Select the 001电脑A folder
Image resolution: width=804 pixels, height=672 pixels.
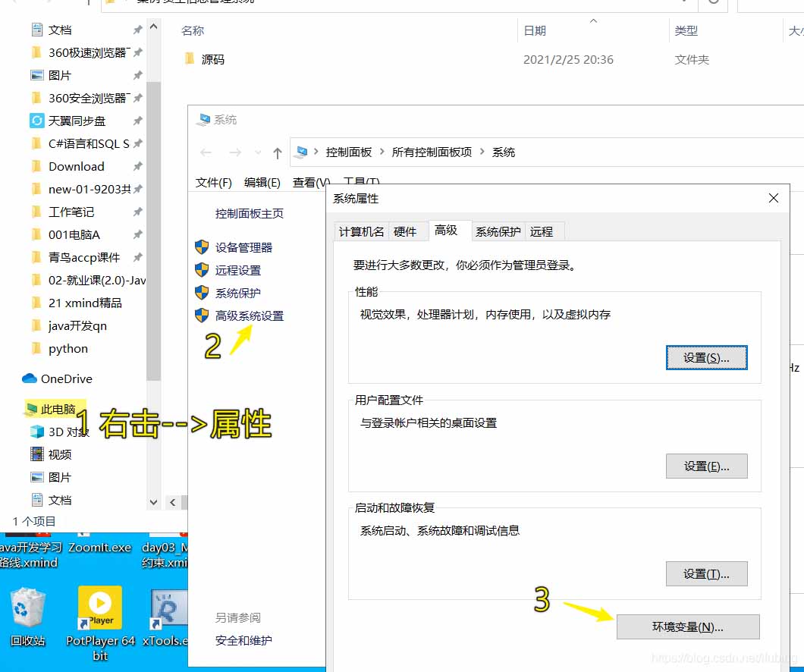65,235
